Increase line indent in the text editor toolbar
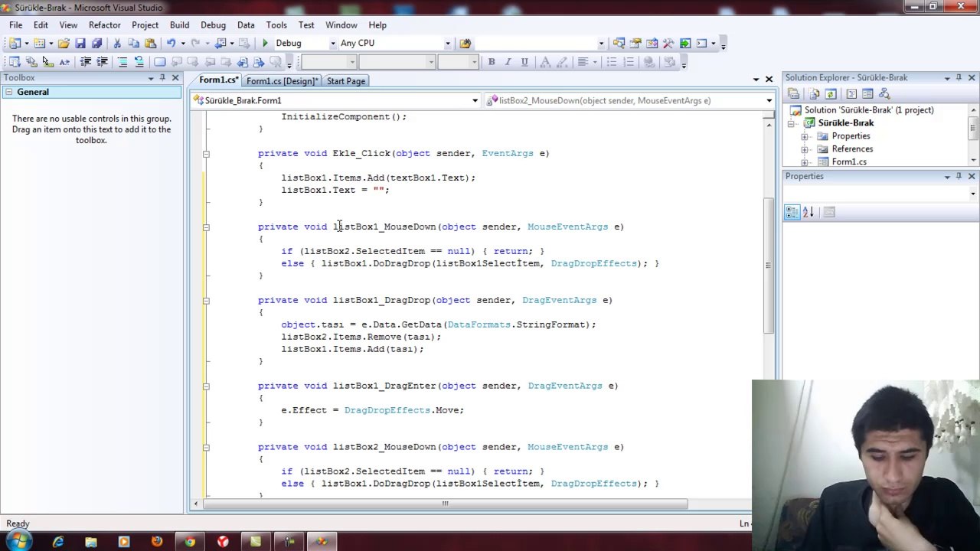The image size is (980, 551). (x=102, y=62)
